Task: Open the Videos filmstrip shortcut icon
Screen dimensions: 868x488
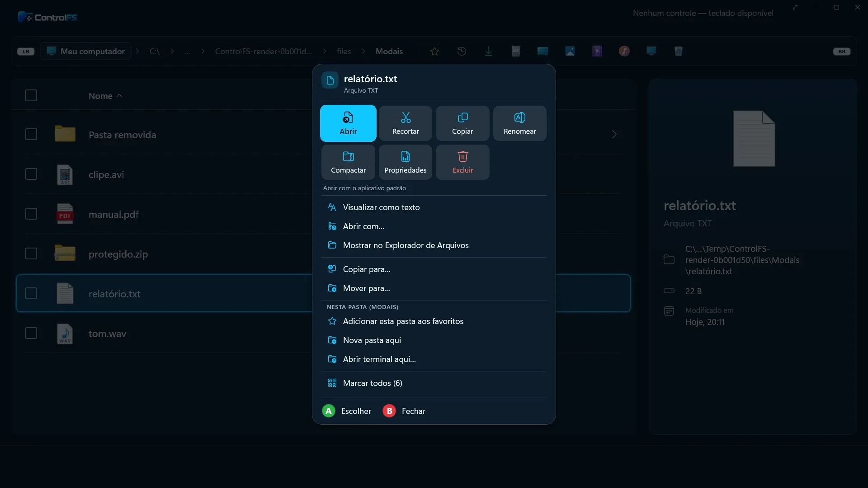Action: tap(597, 52)
